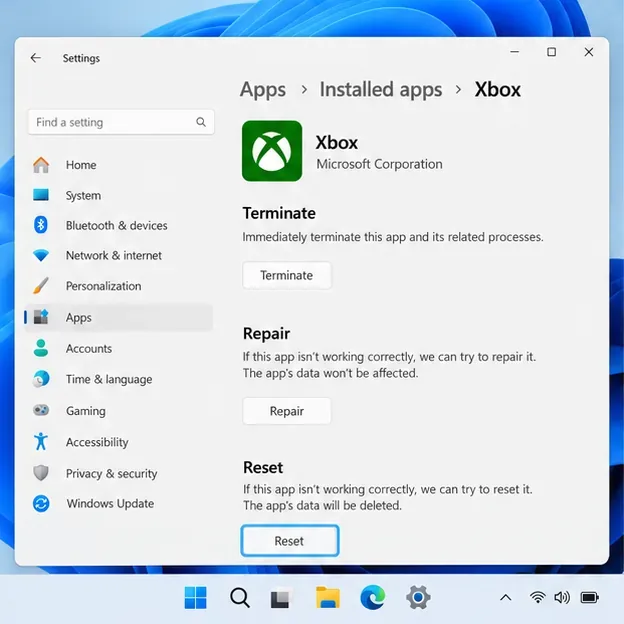Click the Home icon in sidebar
This screenshot has width=624, height=624.
click(41, 165)
